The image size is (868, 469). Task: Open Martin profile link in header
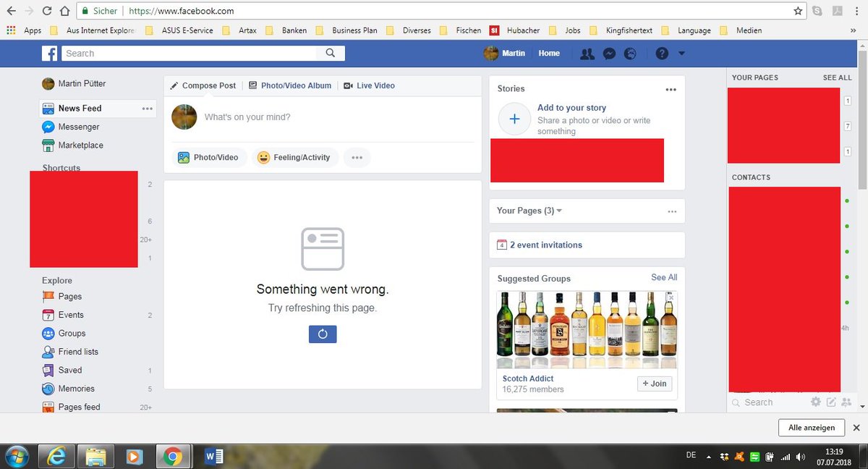click(x=505, y=54)
